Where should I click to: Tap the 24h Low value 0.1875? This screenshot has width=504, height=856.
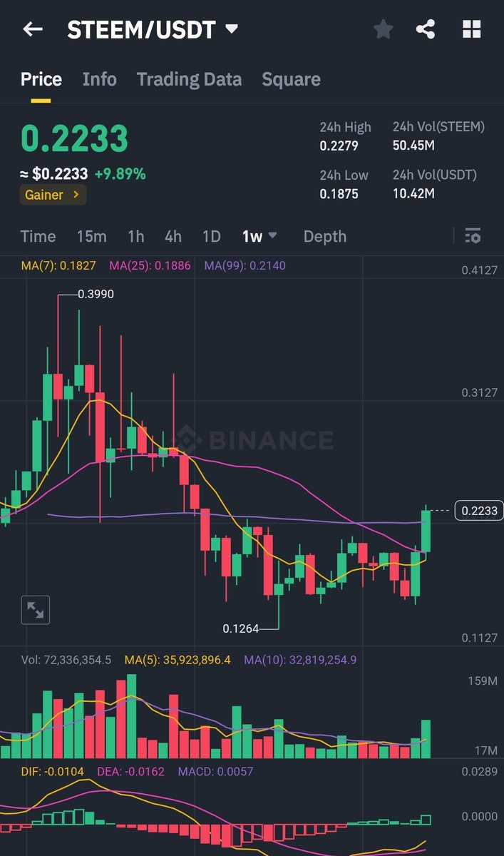pyautogui.click(x=339, y=193)
